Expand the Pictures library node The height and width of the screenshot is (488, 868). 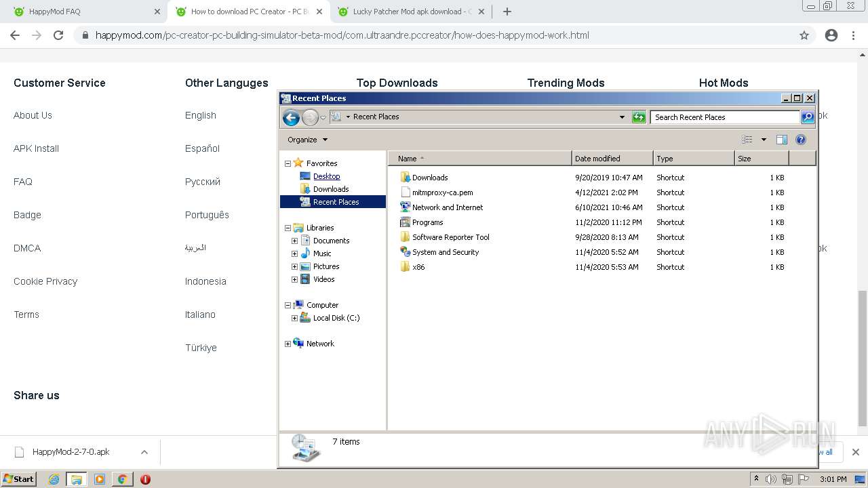coord(294,266)
